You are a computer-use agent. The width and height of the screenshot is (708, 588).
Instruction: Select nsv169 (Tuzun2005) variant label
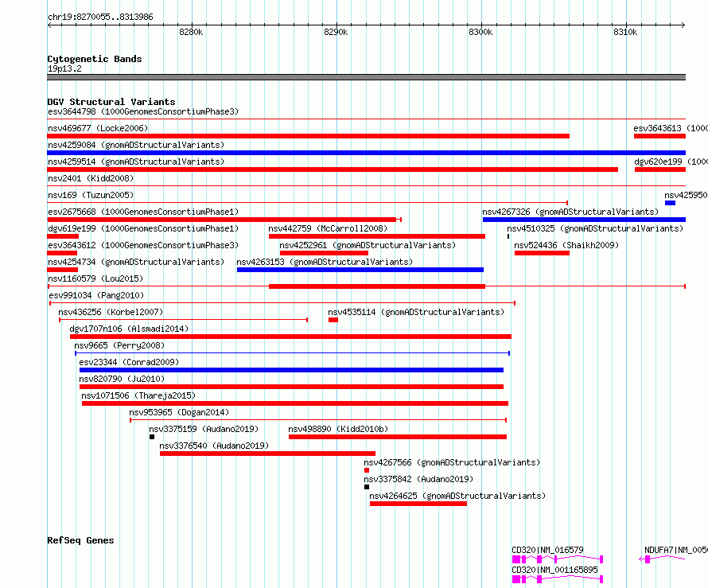coord(91,195)
